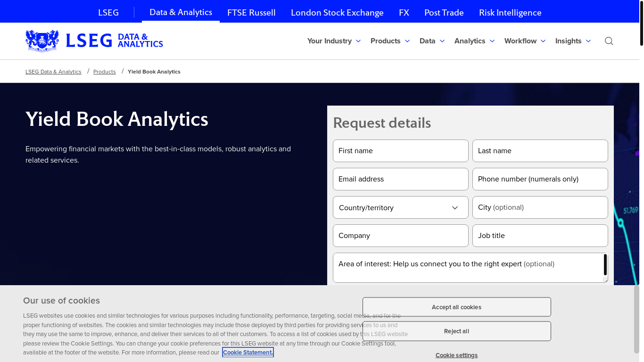Image resolution: width=644 pixels, height=362 pixels.
Task: Expand the Insights navigation menu
Action: point(573,41)
